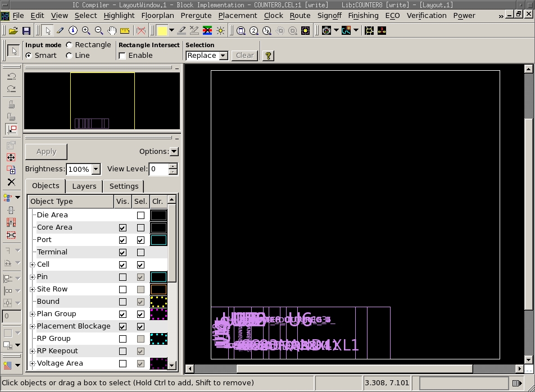Click the yellow help question mark icon
Image resolution: width=535 pixels, height=392 pixels.
268,55
